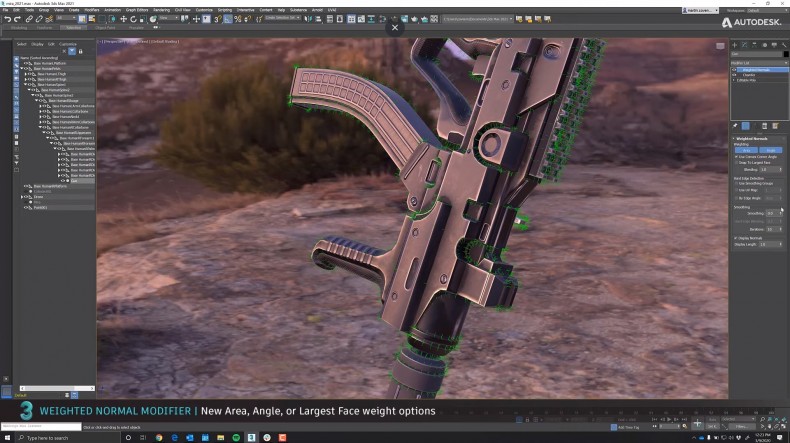The image size is (790, 443).
Task: Click the Undo arrow in main toolbar
Action: pyautogui.click(x=6, y=19)
